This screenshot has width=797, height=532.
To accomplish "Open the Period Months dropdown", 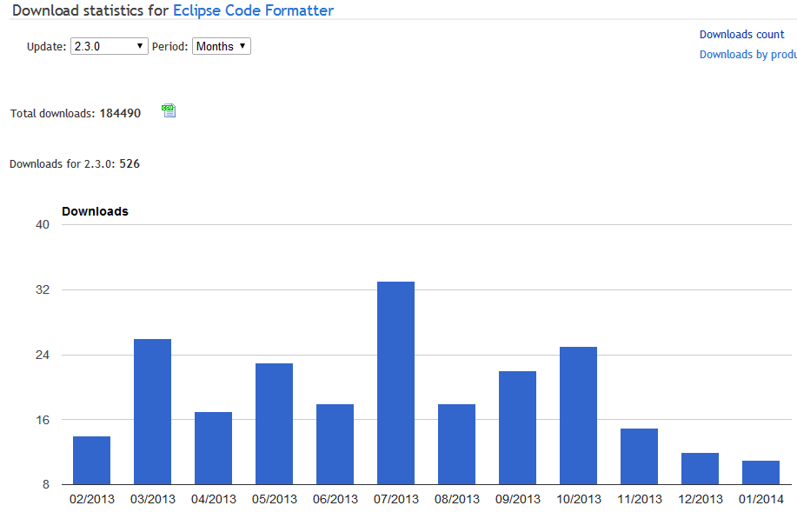I will coord(221,46).
